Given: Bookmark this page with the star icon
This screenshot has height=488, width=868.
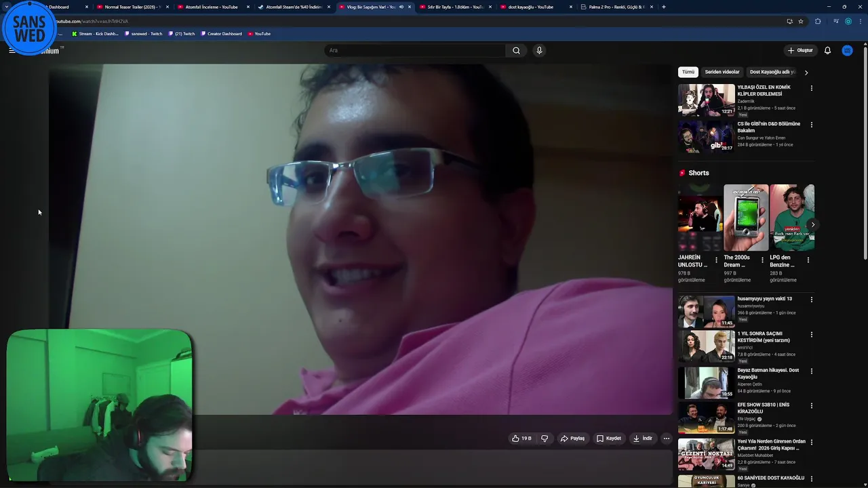Looking at the screenshot, I should click(801, 21).
